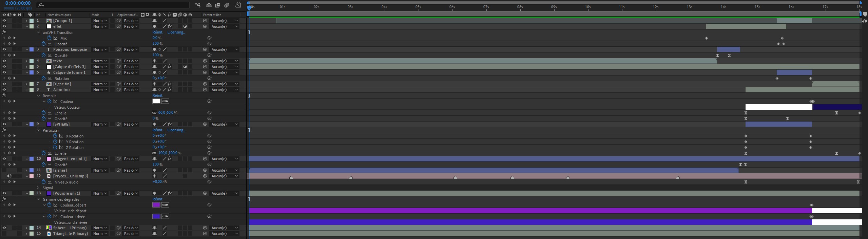Disable the uni.VHS Transition effect fx toggle

[4, 32]
